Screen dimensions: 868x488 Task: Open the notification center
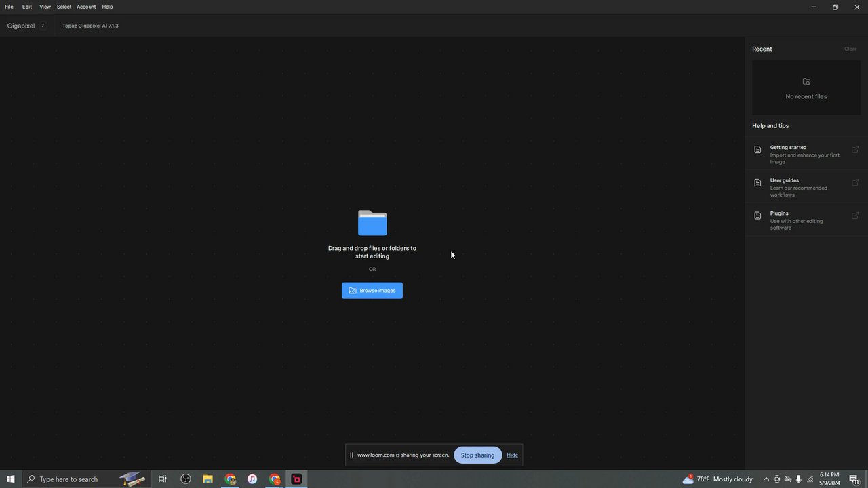click(x=854, y=479)
